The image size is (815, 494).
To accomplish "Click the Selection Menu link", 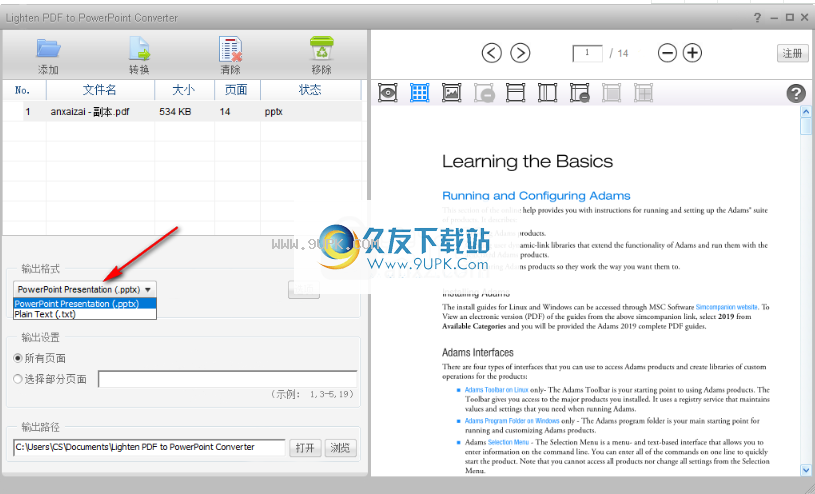I will pyautogui.click(x=508, y=442).
